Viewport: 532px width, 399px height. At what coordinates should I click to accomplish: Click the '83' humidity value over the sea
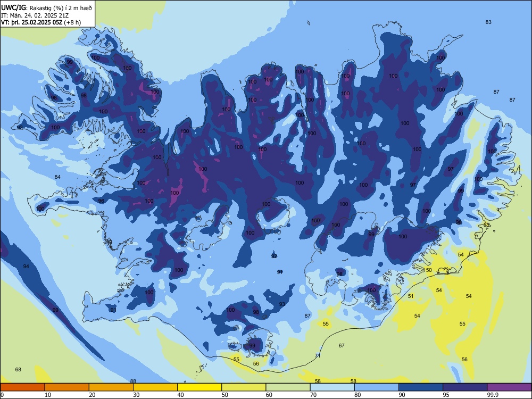tap(488, 22)
